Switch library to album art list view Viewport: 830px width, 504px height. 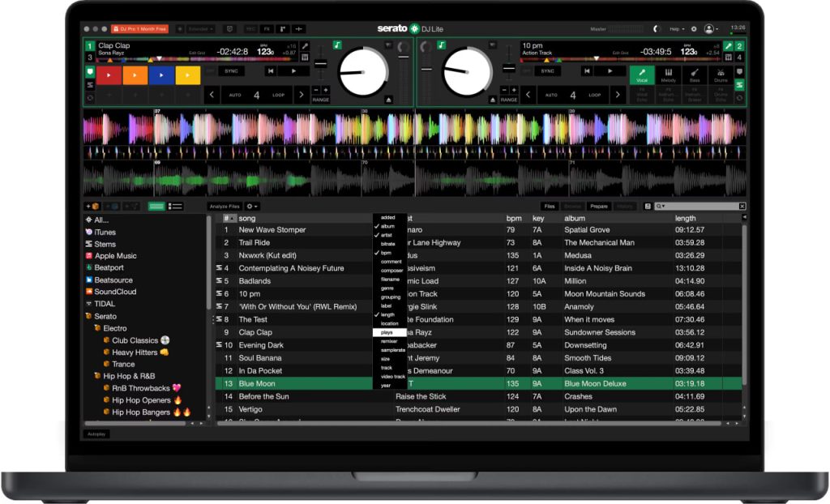[x=175, y=207]
